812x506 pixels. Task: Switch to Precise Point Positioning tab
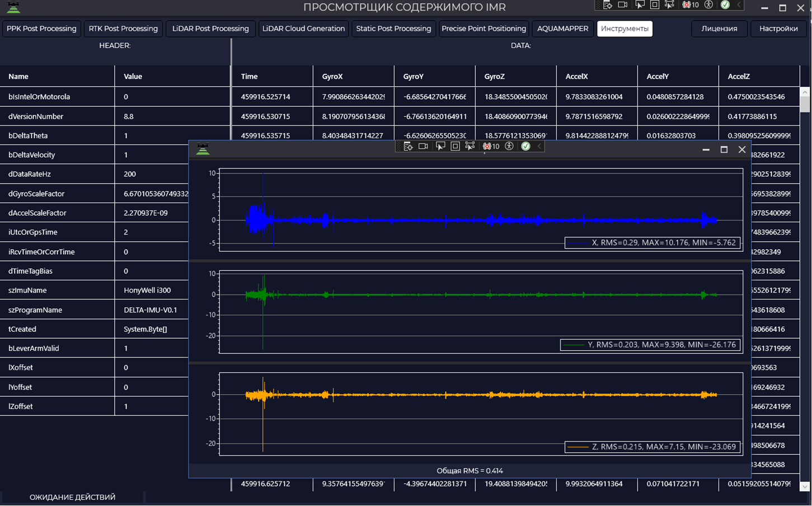[484, 29]
